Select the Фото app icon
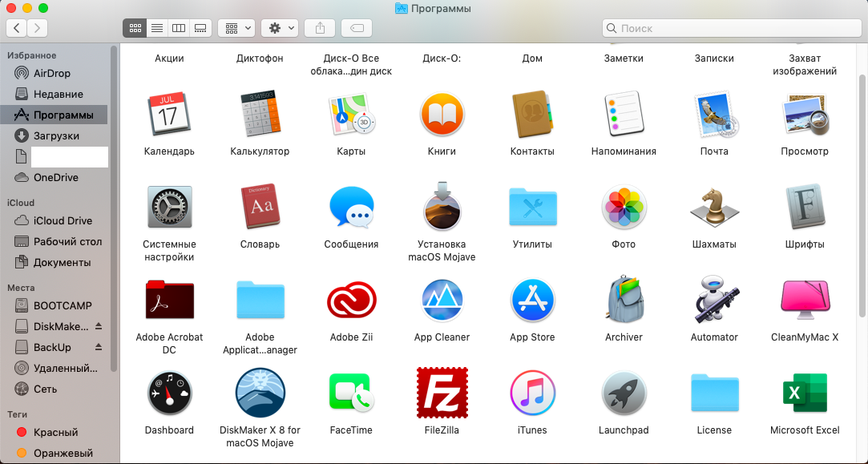The image size is (868, 464). click(624, 208)
